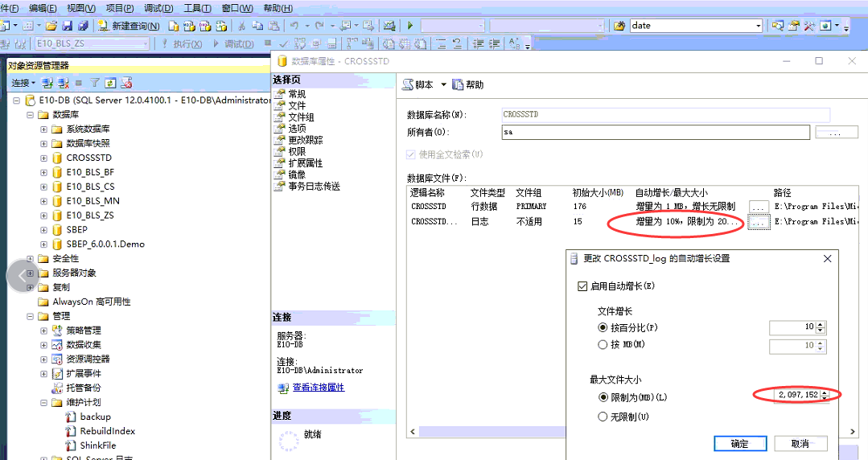The width and height of the screenshot is (868, 460).
Task: Expand the 系统数据库 tree node
Action: click(x=44, y=129)
